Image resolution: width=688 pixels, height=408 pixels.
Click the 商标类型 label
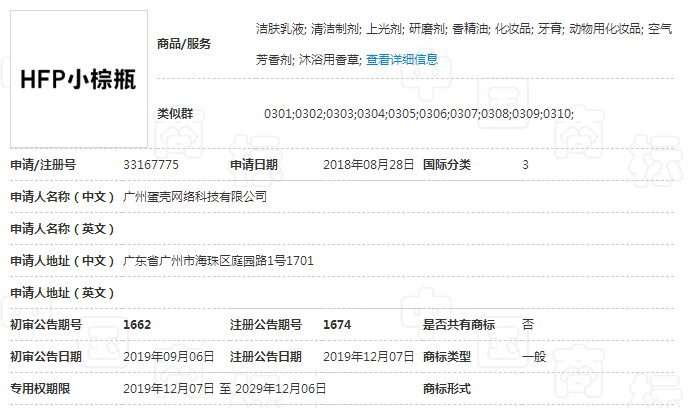point(447,357)
